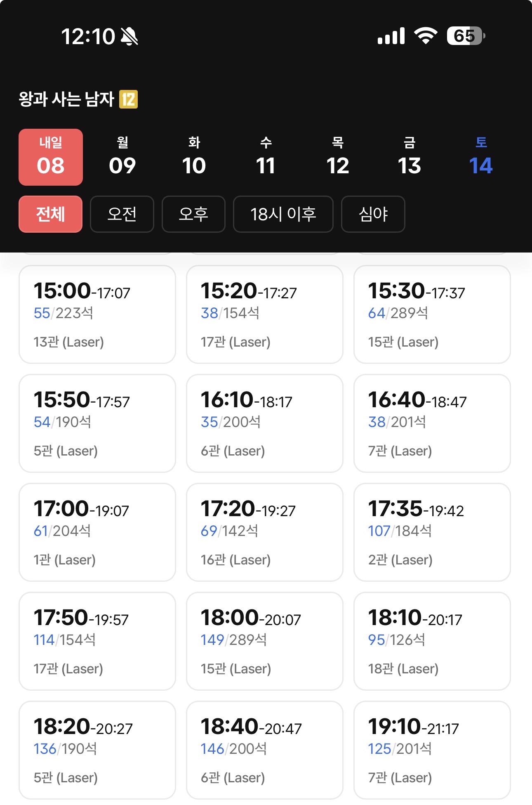
Task: Book the 15:00 showing in 13관
Action: point(97,314)
